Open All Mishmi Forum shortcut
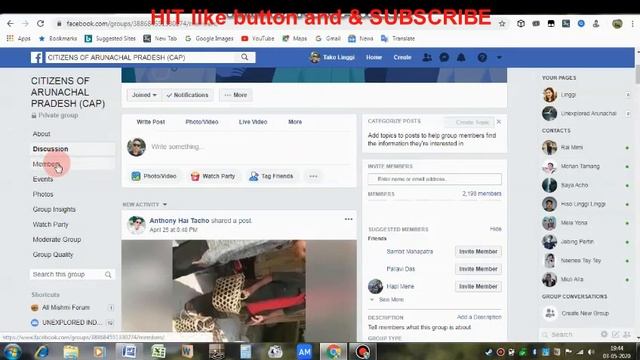Image resolution: width=640 pixels, height=360 pixels. coord(65,308)
